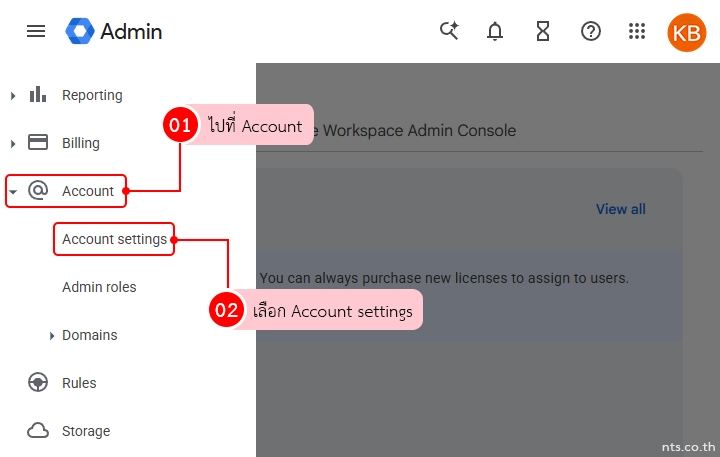720x457 pixels.
Task: Click the Storage cloud icon
Action: [38, 431]
